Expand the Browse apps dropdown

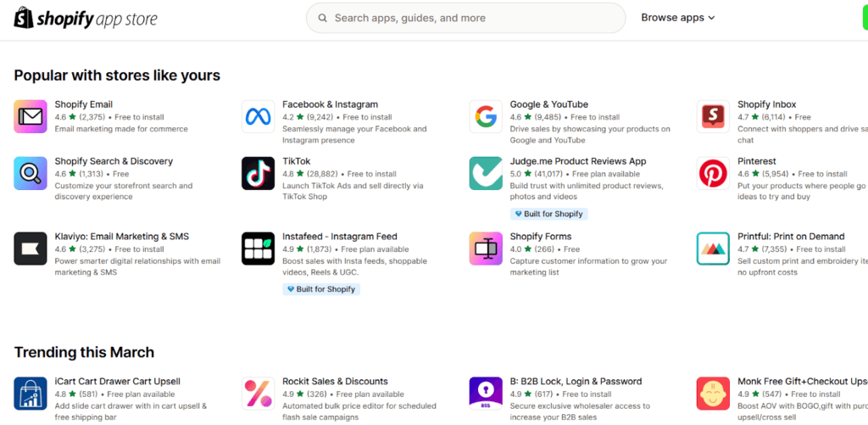tap(678, 18)
